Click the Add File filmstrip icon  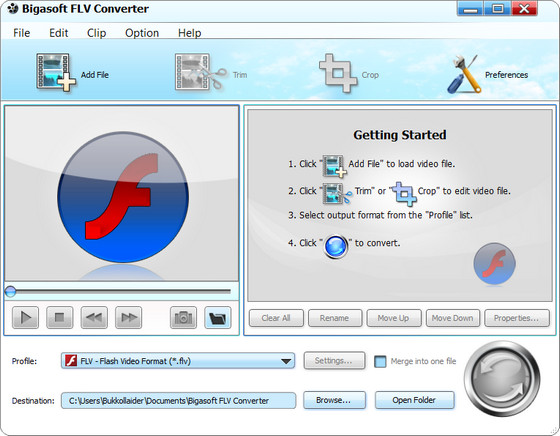point(56,72)
